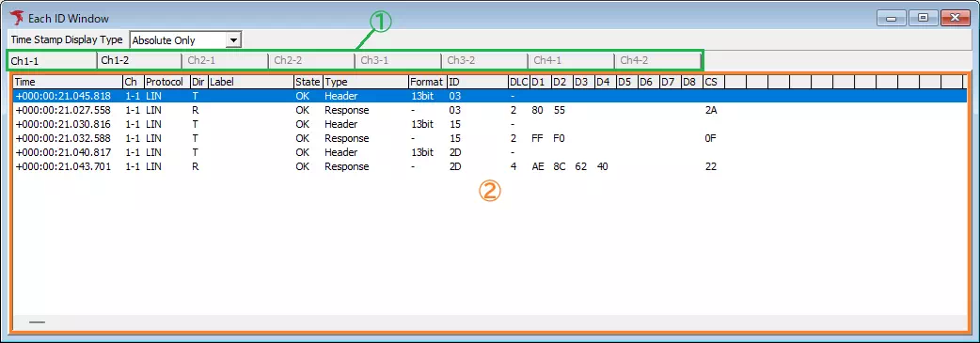Click D3 value 62
Screen dimensions: 980x343
(580, 167)
